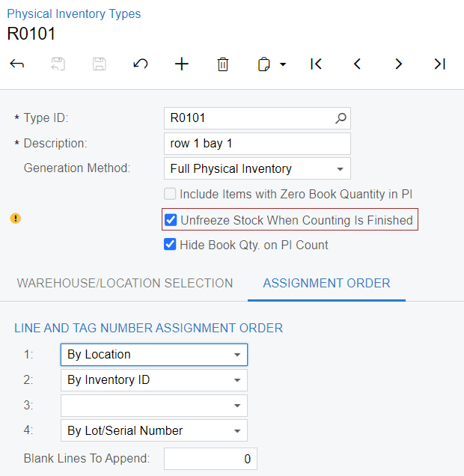Click the Save disk icon
This screenshot has width=464, height=476.
100,64
